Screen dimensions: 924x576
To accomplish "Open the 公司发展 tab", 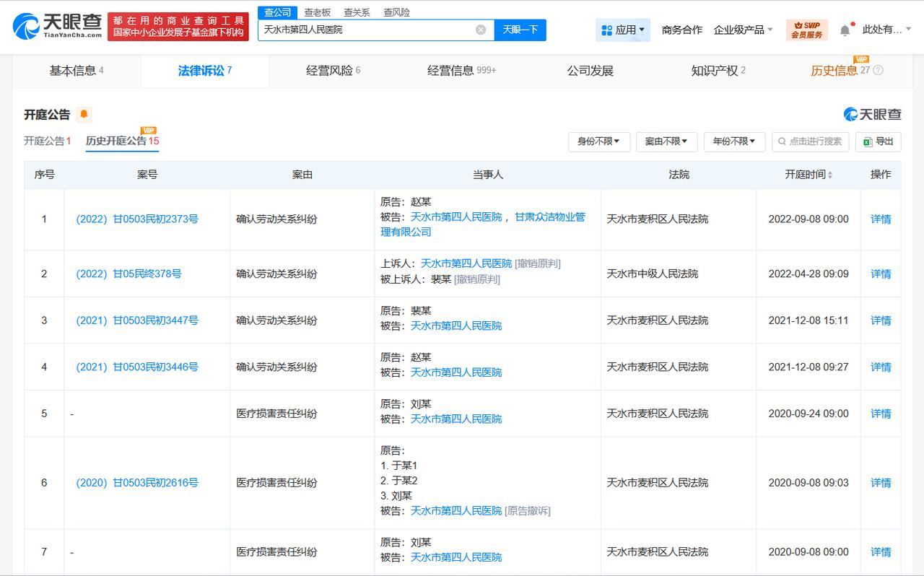I will (590, 71).
